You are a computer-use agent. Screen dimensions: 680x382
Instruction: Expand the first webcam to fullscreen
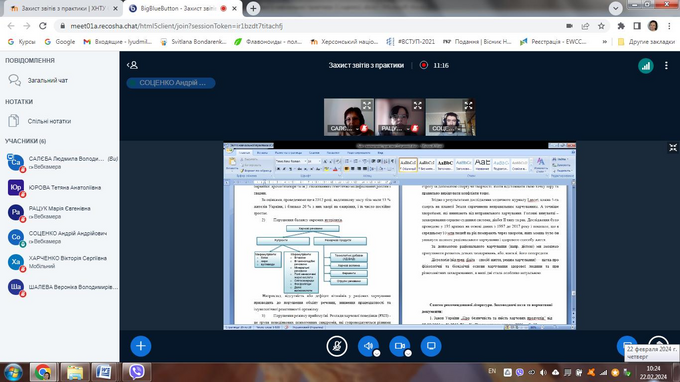coord(367,105)
